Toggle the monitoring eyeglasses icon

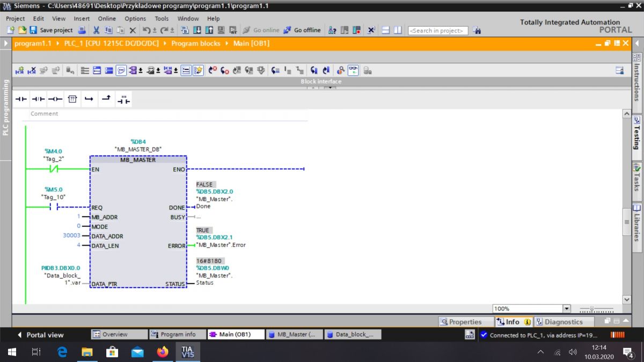click(353, 70)
